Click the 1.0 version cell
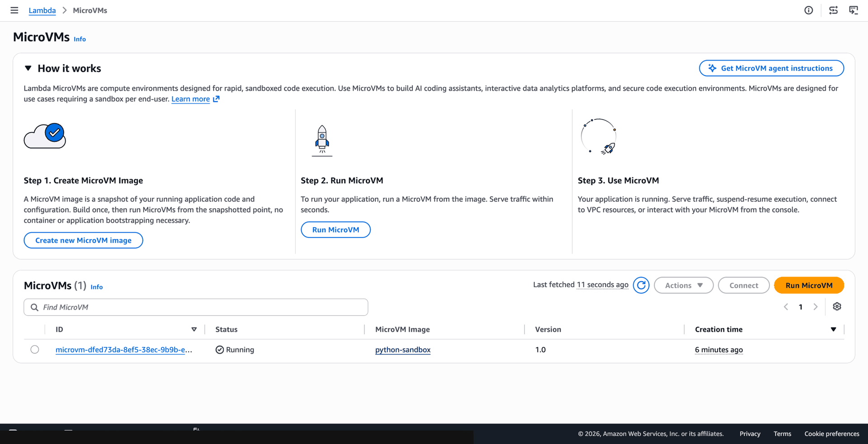Image resolution: width=868 pixels, height=444 pixels. coord(540,350)
